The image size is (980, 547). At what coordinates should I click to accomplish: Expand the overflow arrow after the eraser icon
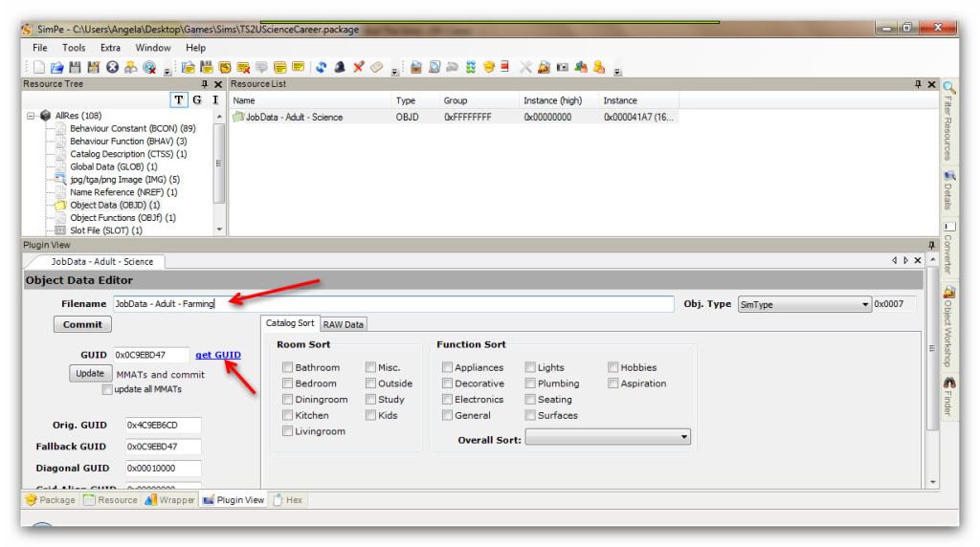click(394, 72)
